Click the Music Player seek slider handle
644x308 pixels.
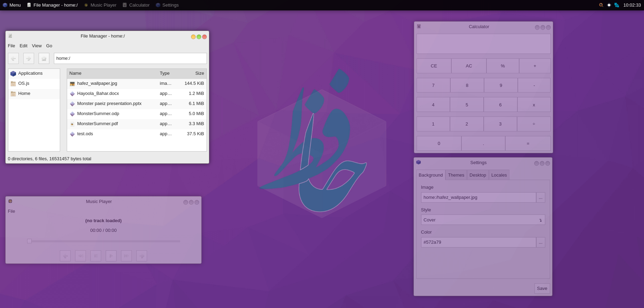(x=30, y=241)
